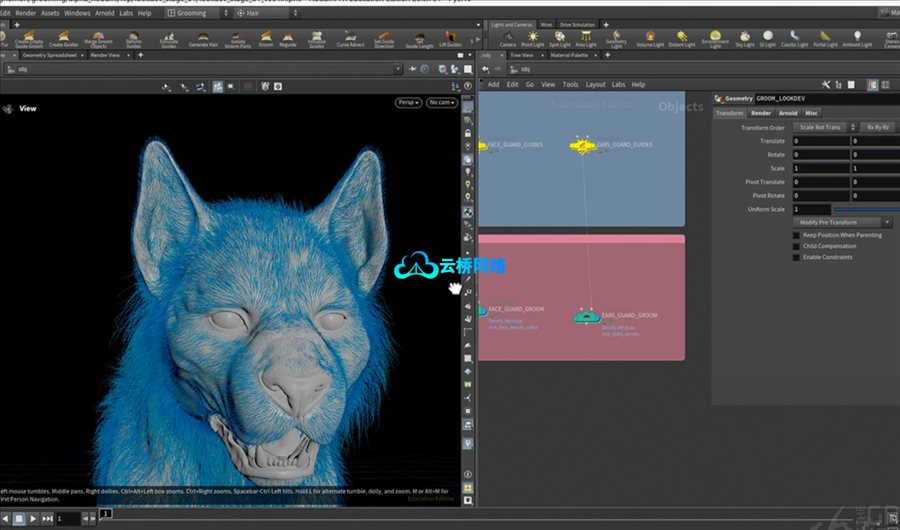Switch to the Arnold parameter tab
900x530 pixels.
click(788, 113)
